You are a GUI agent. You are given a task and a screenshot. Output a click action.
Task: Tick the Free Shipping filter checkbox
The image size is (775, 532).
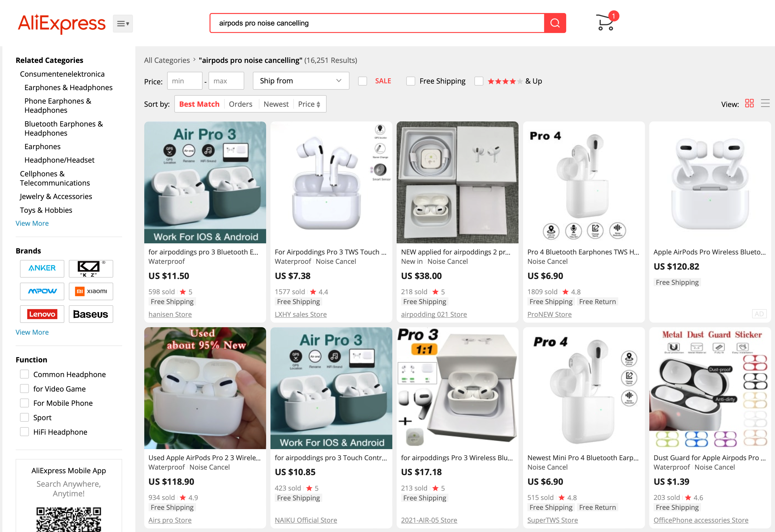coord(411,81)
